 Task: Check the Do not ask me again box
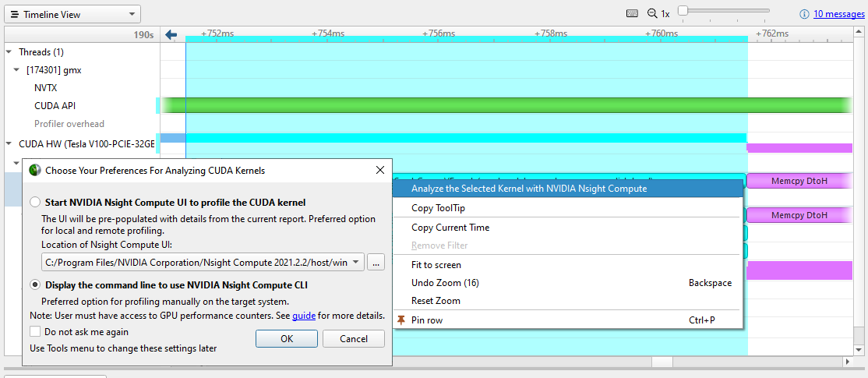[x=35, y=331]
